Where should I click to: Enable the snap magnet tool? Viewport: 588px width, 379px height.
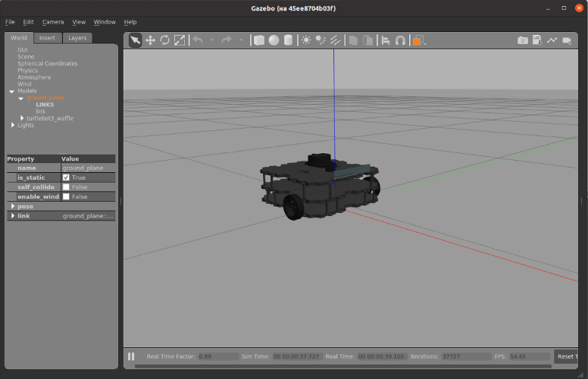pyautogui.click(x=400, y=40)
